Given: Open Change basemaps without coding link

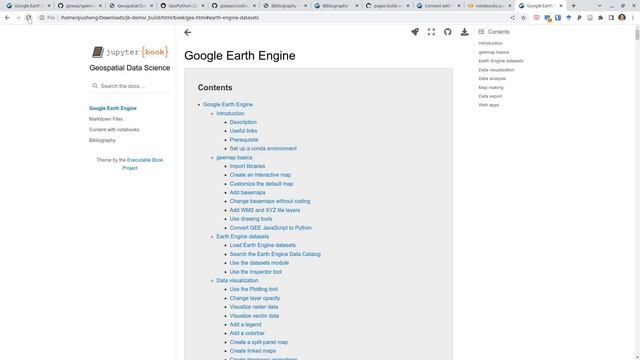Looking at the screenshot, I should (x=270, y=201).
